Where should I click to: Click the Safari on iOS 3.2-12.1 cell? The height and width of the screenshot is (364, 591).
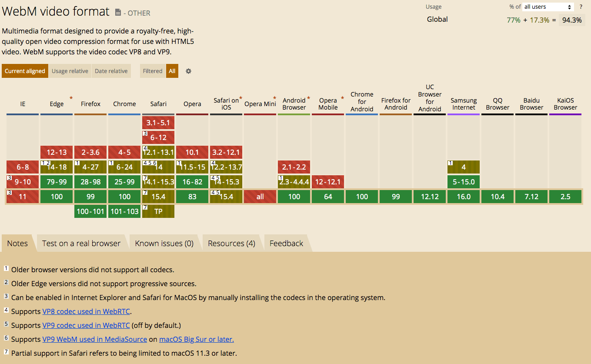(226, 152)
